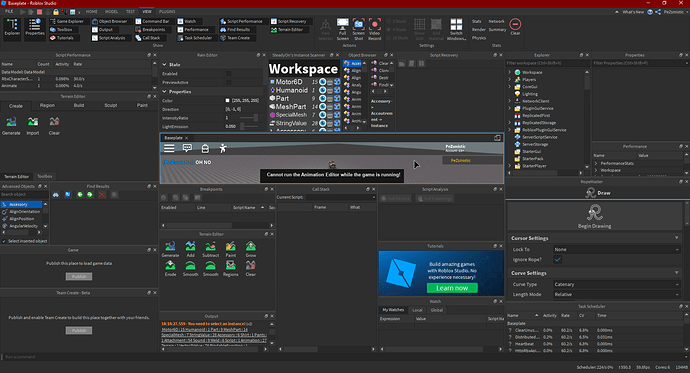This screenshot has width=690, height=373.
Task: Select the Import terrain tool
Action: (33, 125)
